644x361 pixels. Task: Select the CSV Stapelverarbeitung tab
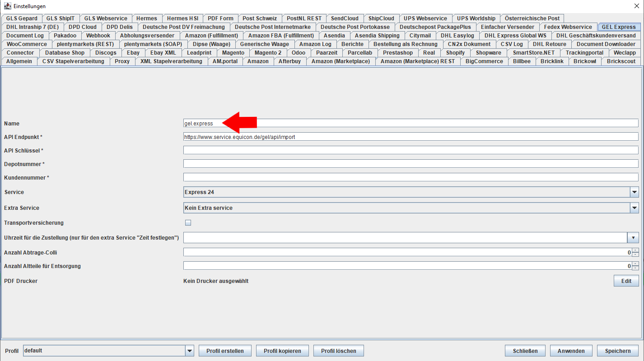[73, 61]
